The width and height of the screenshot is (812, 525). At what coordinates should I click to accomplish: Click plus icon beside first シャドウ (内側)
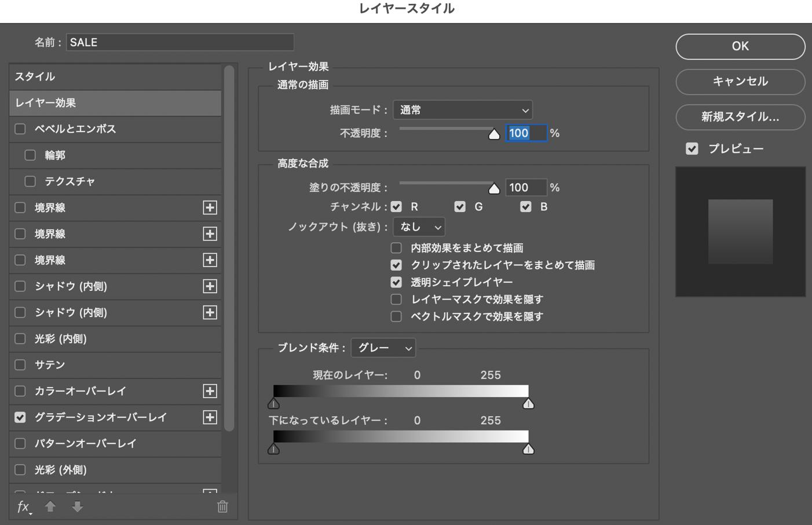tap(210, 286)
